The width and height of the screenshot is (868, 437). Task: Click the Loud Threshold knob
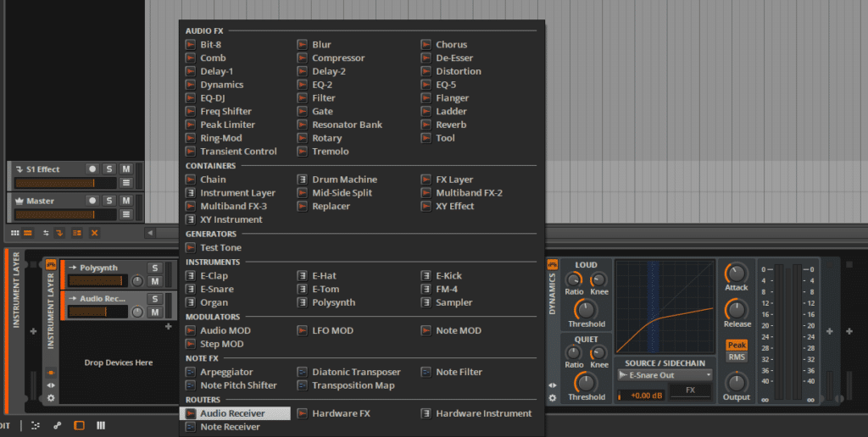tap(586, 310)
